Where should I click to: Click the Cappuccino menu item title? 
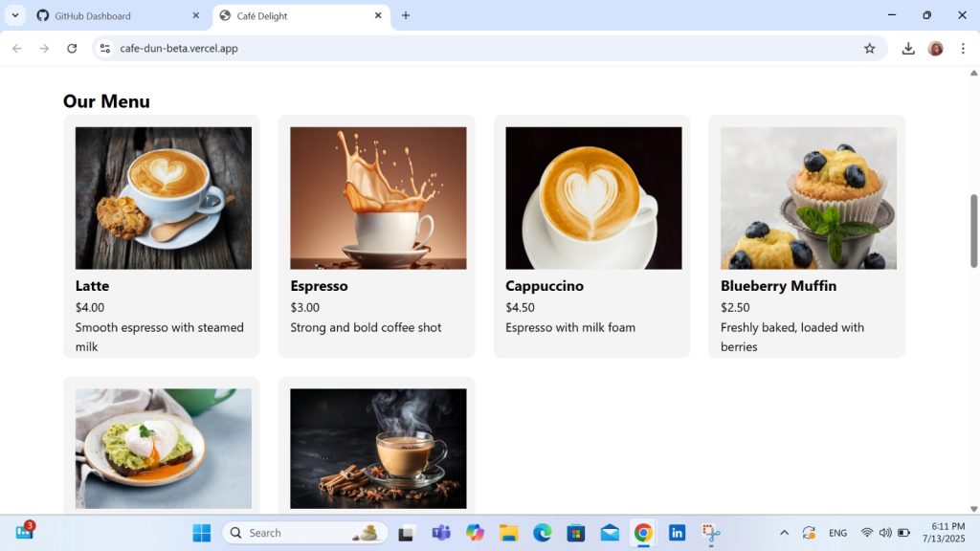tap(544, 286)
